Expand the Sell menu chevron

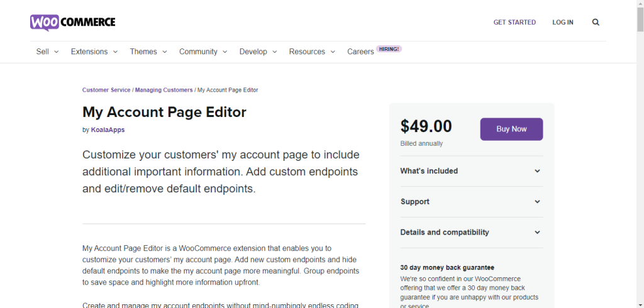(x=56, y=52)
